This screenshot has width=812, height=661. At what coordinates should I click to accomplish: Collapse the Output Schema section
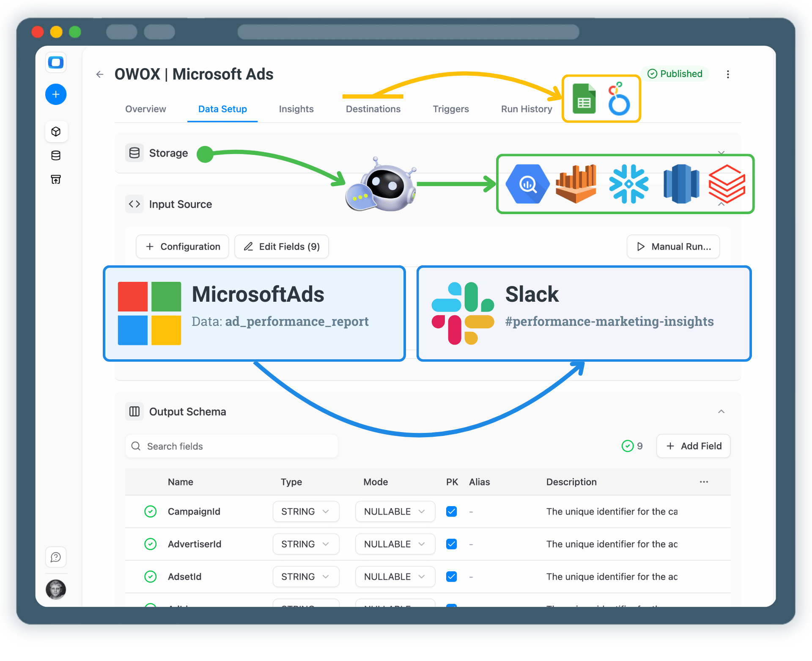721,411
